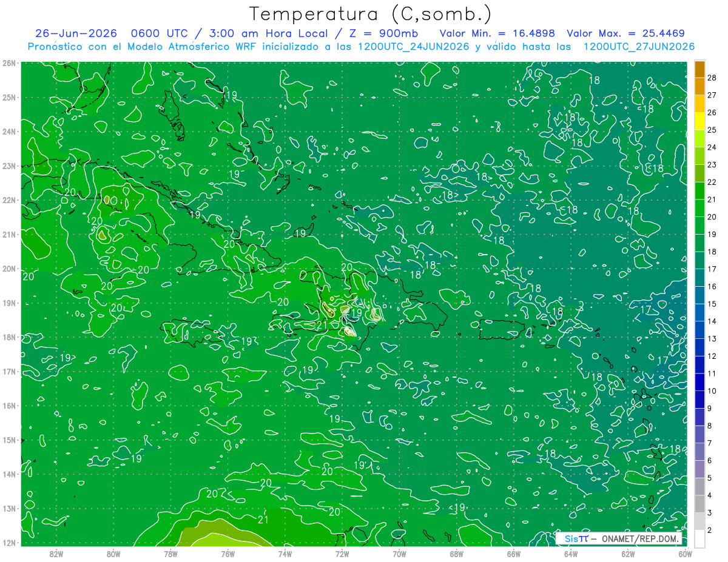Click the blue legend band between 13 and 14
728x562 pixels.
[699, 330]
